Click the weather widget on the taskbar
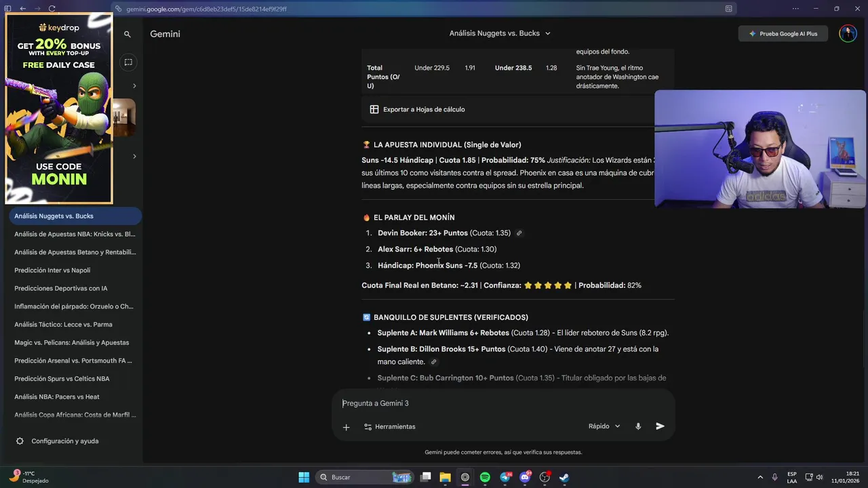 pos(28,477)
